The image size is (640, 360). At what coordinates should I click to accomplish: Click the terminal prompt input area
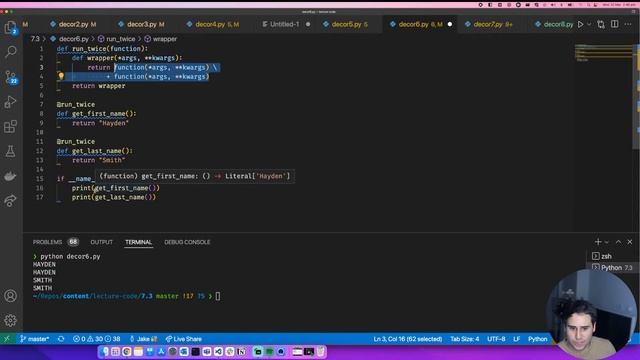click(218, 296)
